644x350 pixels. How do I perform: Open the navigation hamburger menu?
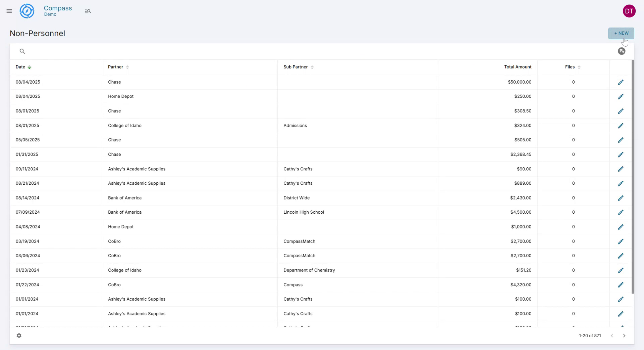tap(9, 11)
